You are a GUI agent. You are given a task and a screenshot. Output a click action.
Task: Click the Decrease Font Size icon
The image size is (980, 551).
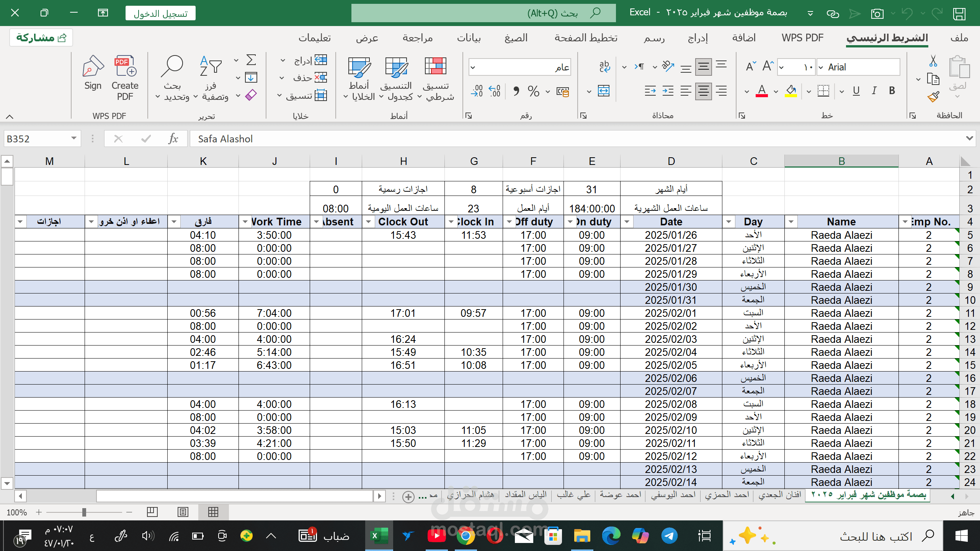pos(751,67)
